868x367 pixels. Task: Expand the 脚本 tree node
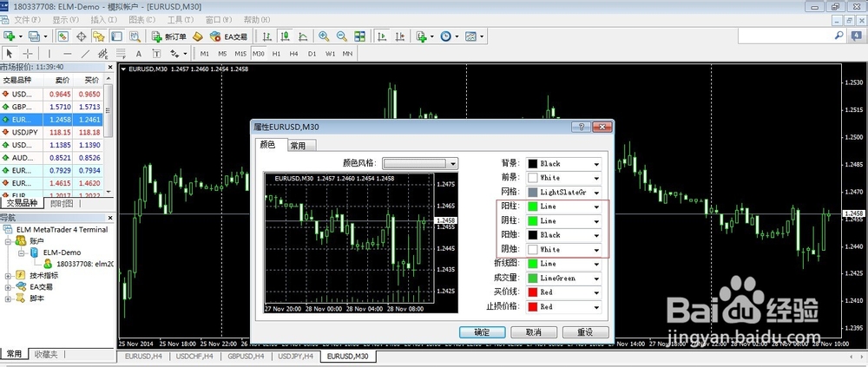[9, 298]
